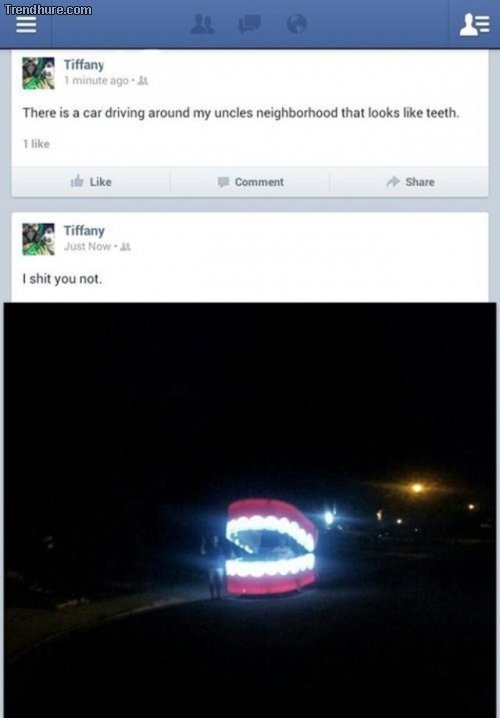500x718 pixels.
Task: Open the hamburger menu icon
Action: pyautogui.click(x=26, y=25)
